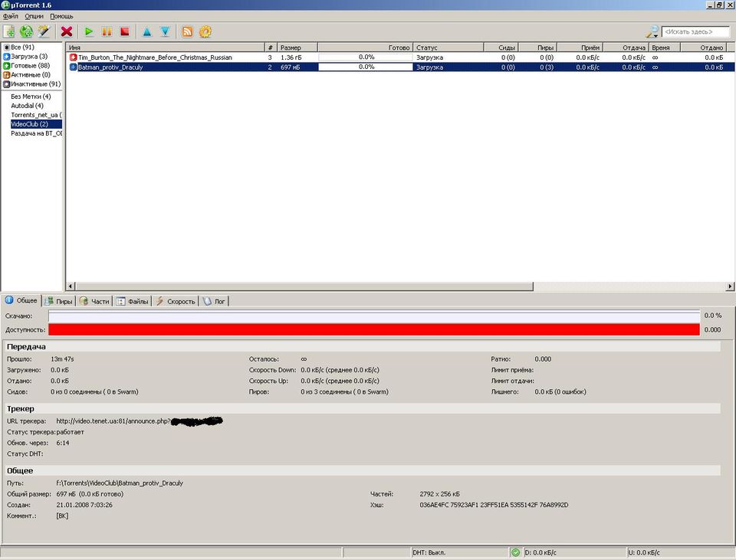
Task: Pause the torrent using the orange pause icon
Action: tap(107, 31)
